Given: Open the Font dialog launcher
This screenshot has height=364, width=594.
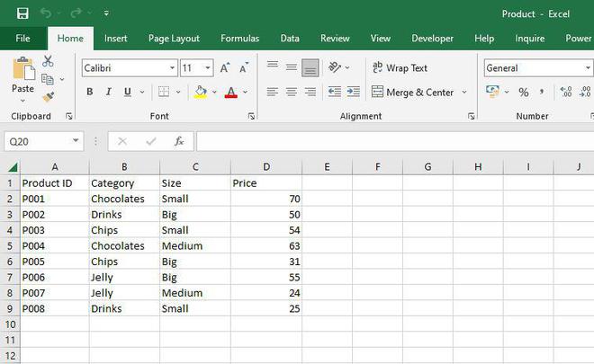Looking at the screenshot, I should (x=251, y=116).
